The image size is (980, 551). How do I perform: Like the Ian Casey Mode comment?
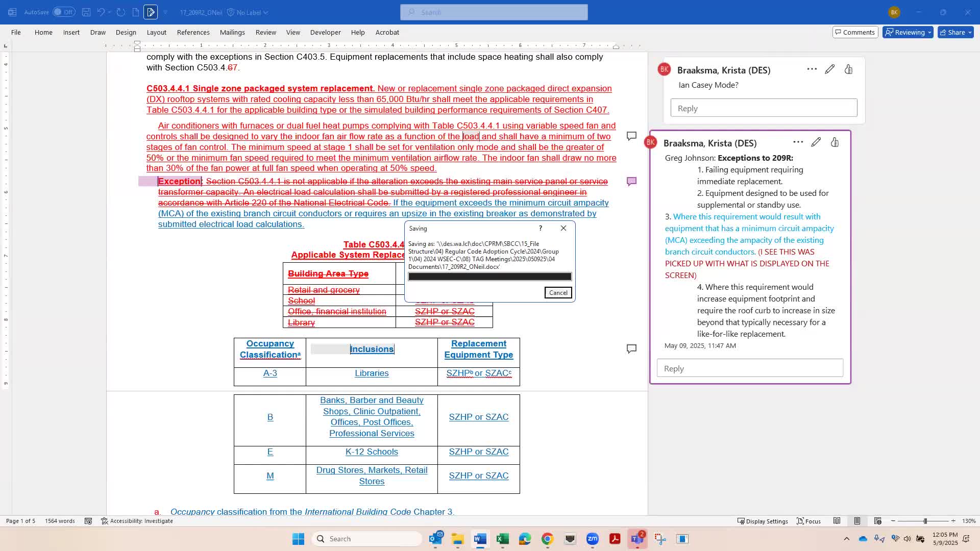[x=848, y=69]
